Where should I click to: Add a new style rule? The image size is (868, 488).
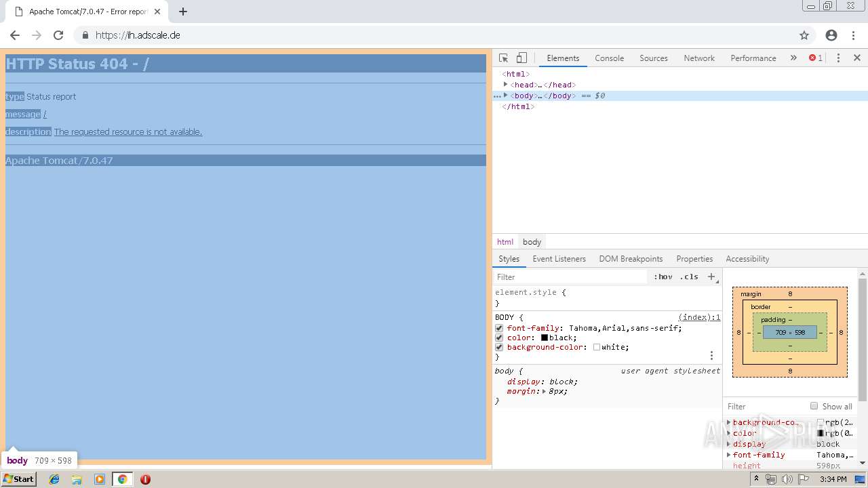coord(711,277)
